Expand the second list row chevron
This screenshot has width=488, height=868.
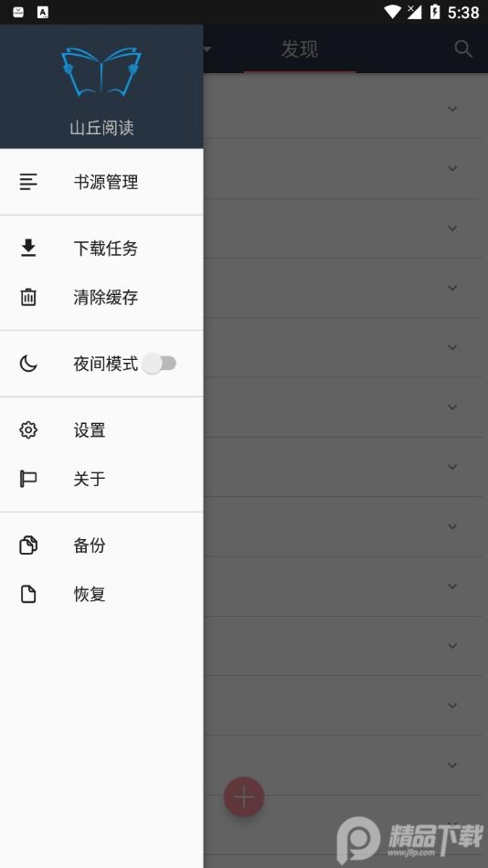452,168
